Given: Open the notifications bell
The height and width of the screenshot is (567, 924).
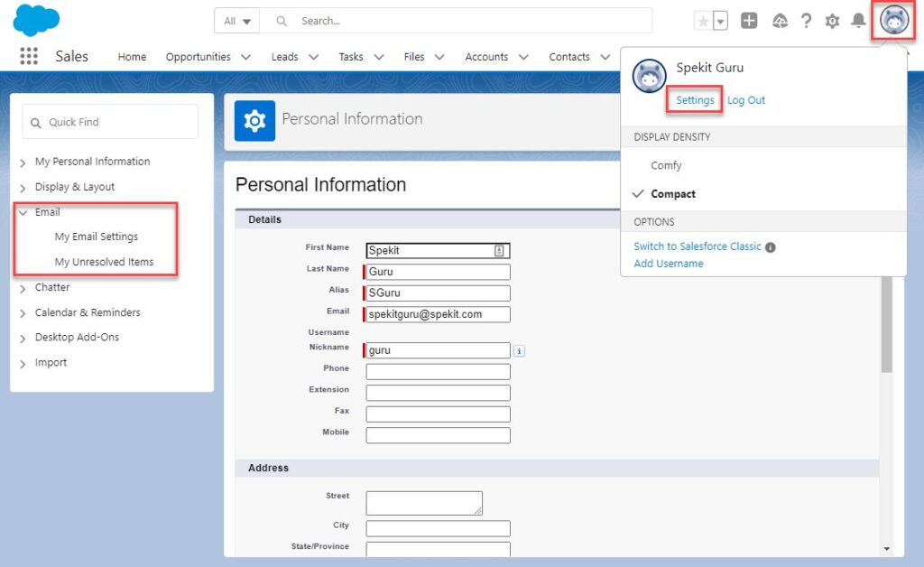Looking at the screenshot, I should [859, 22].
